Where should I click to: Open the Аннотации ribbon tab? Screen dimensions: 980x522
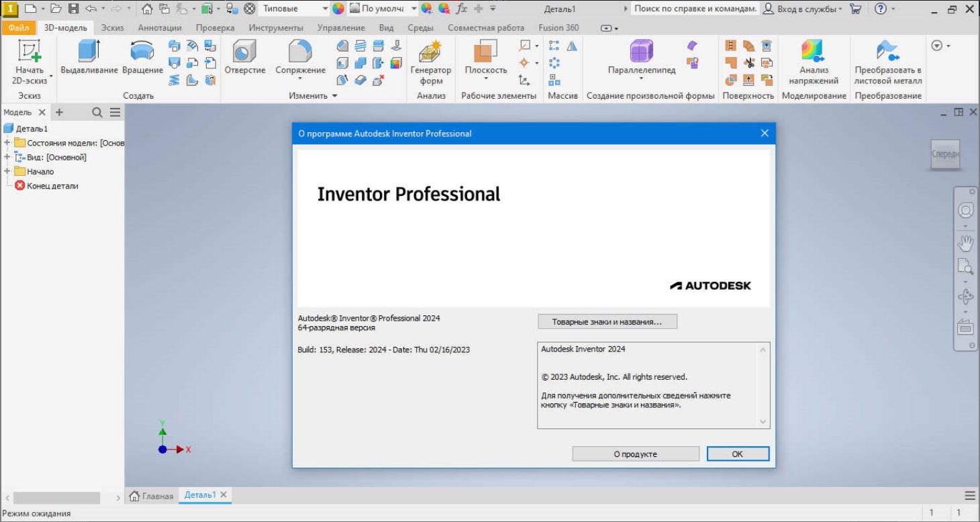tap(160, 28)
